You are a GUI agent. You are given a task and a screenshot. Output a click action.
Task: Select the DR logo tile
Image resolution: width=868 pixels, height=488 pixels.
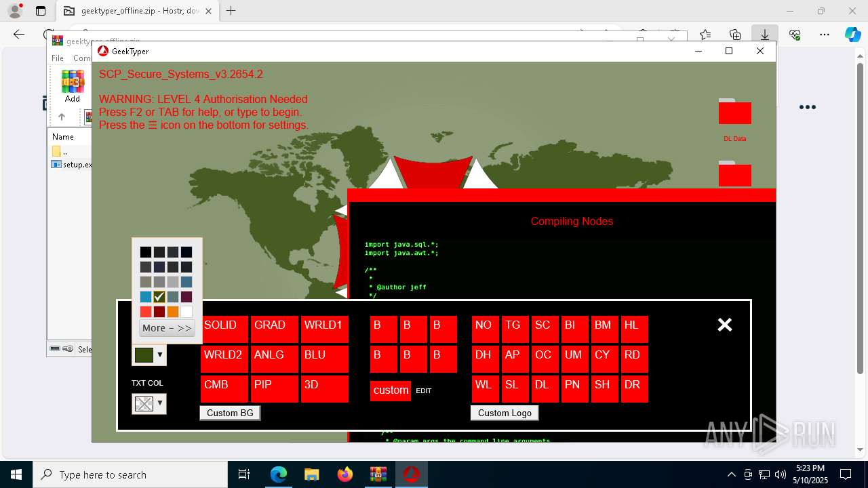634,388
